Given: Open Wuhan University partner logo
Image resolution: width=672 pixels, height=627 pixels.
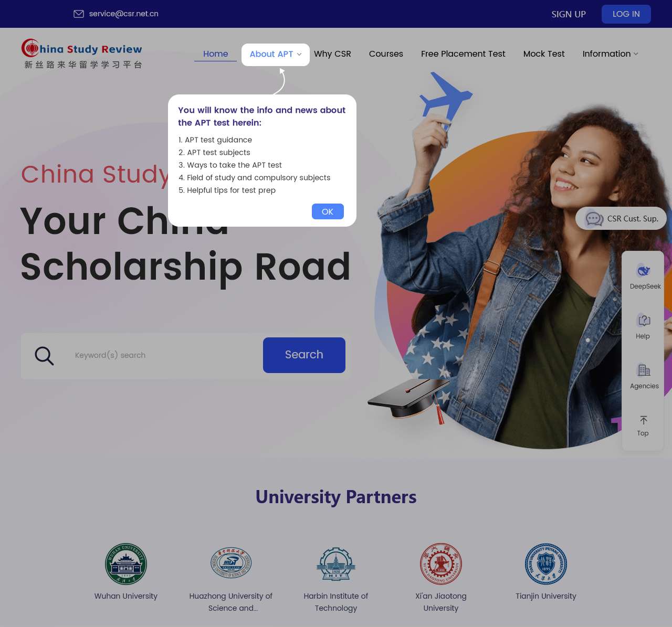Looking at the screenshot, I should point(126,564).
